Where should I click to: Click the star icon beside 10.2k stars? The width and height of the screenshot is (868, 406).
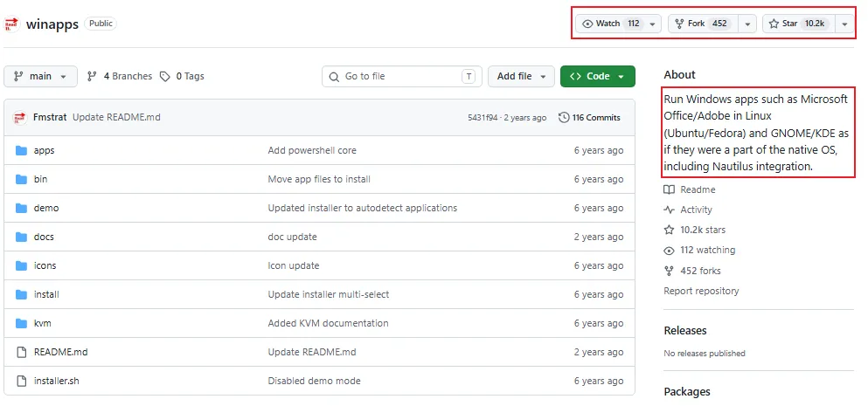pos(670,230)
